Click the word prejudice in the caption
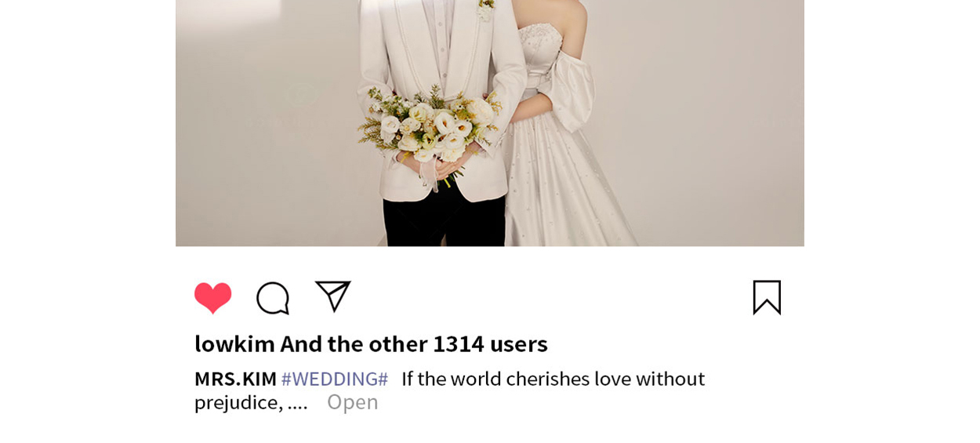The width and height of the screenshot is (980, 443). (238, 402)
